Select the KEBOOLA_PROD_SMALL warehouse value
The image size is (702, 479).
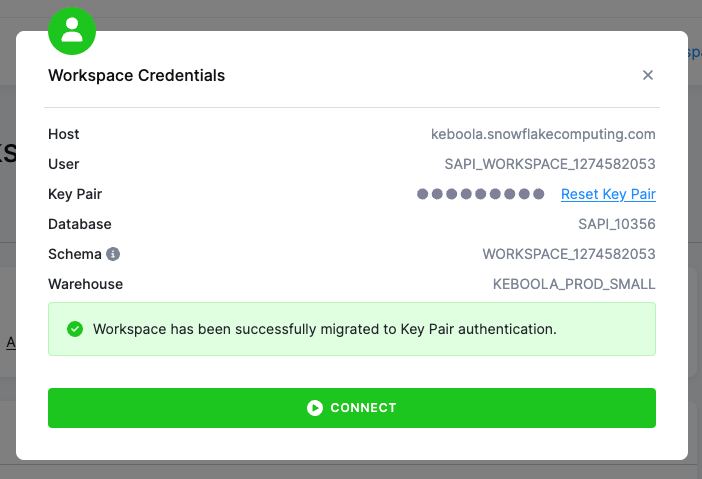tap(574, 284)
